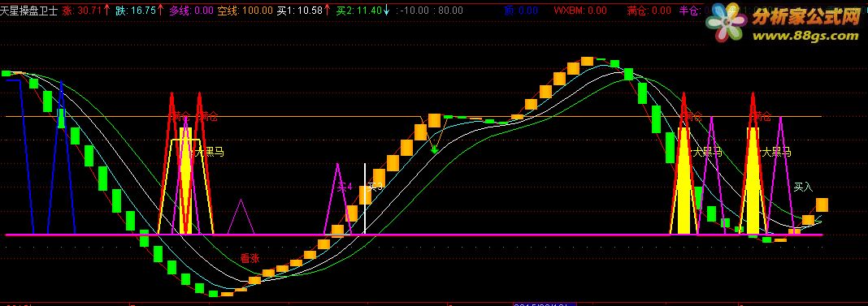Click the white 买3 signal line
868x306 pixels.
(x=365, y=198)
